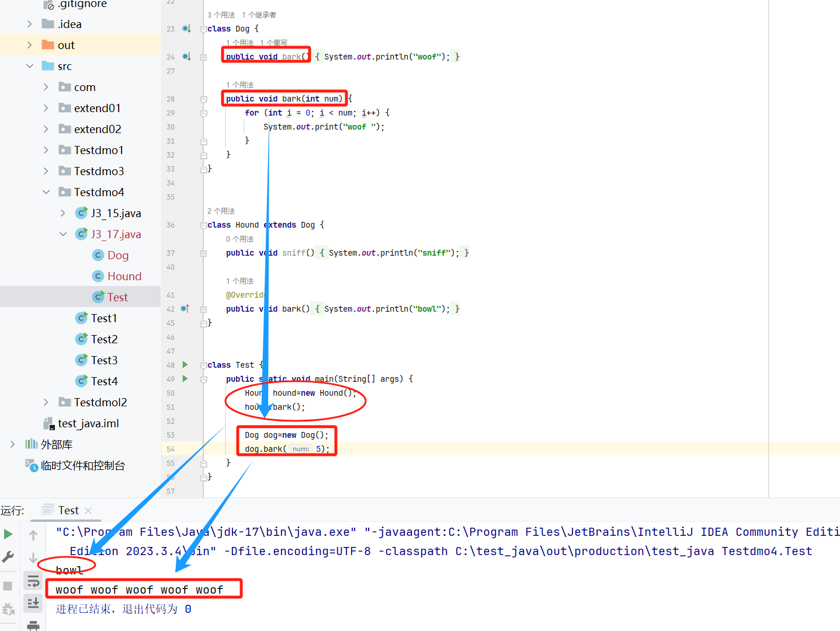Collapse bark(int num) fold on line 28

click(x=203, y=99)
